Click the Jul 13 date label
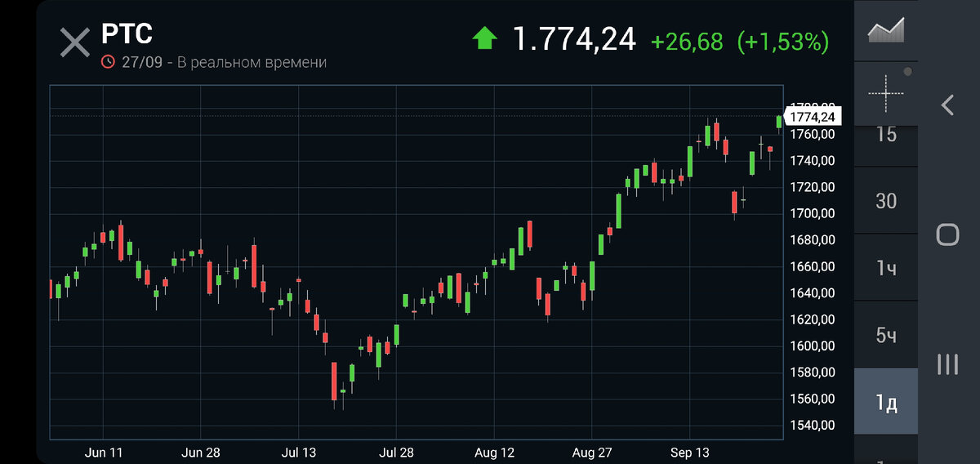This screenshot has height=464, width=980. click(x=299, y=452)
